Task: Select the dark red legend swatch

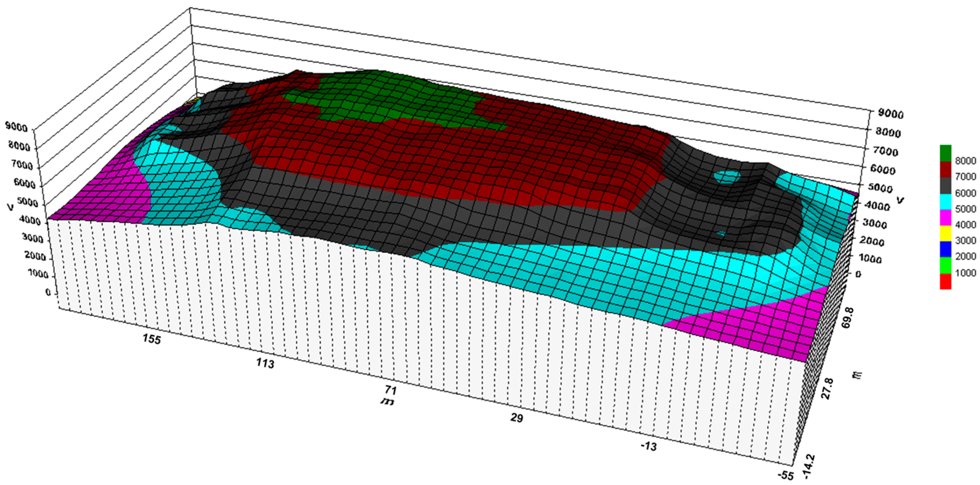Action: click(945, 169)
